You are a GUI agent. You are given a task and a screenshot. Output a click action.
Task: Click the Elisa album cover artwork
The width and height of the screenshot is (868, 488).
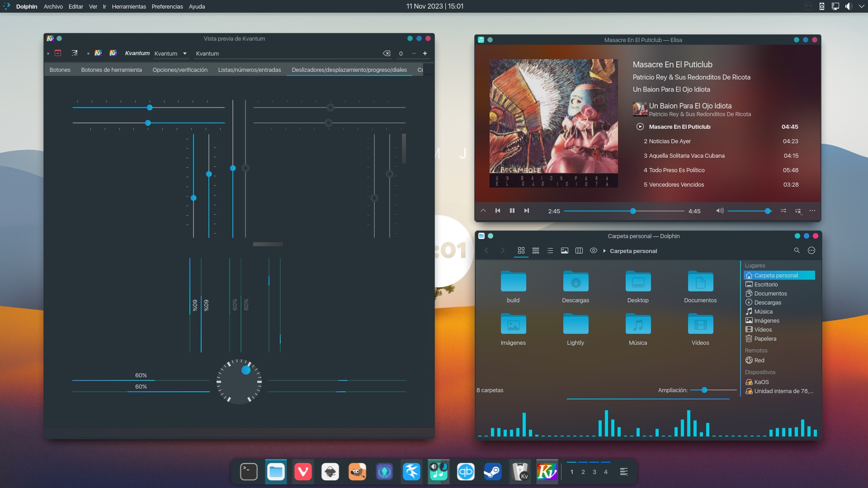coord(554,123)
